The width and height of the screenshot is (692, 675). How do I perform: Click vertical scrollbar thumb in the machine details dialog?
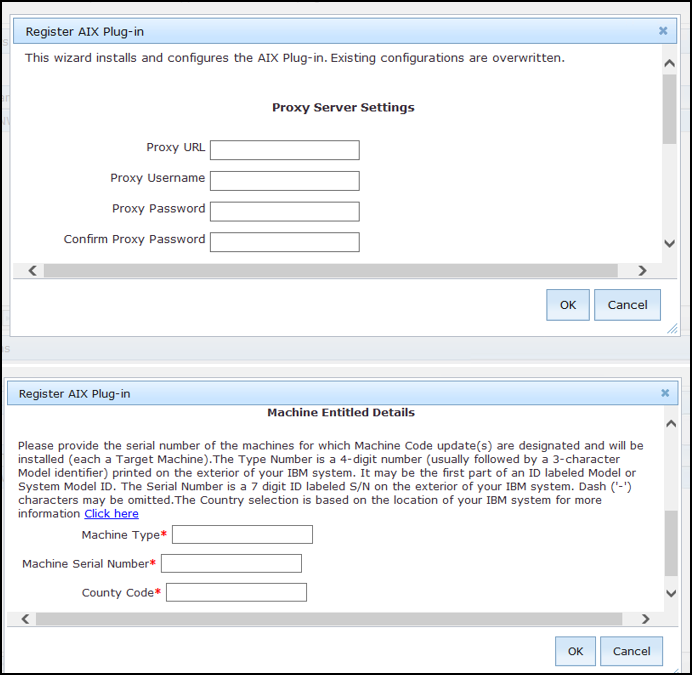click(671, 543)
